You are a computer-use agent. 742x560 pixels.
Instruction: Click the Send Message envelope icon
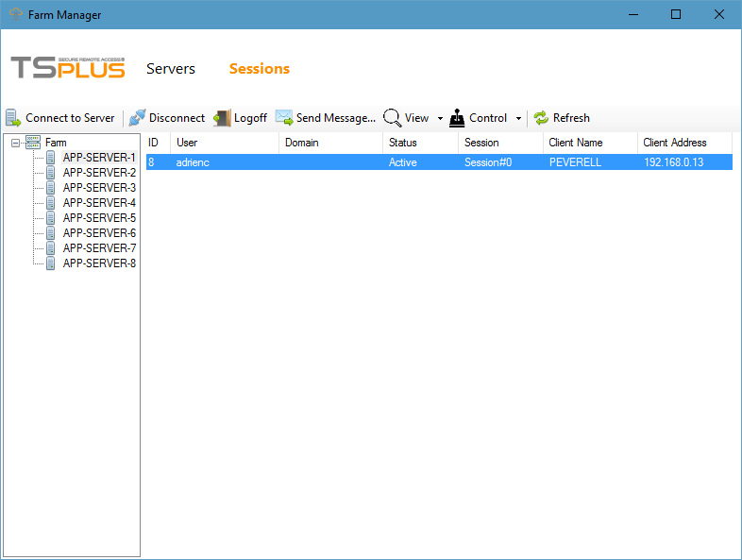[x=284, y=118]
